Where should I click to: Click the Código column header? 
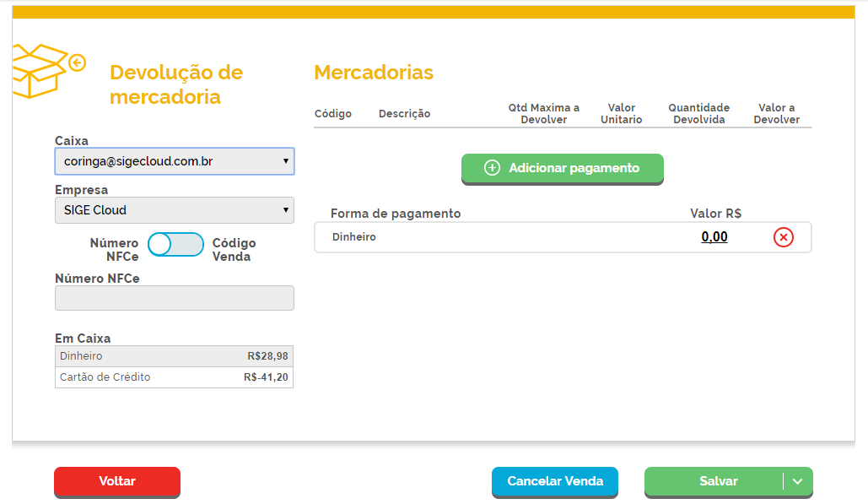coord(332,113)
